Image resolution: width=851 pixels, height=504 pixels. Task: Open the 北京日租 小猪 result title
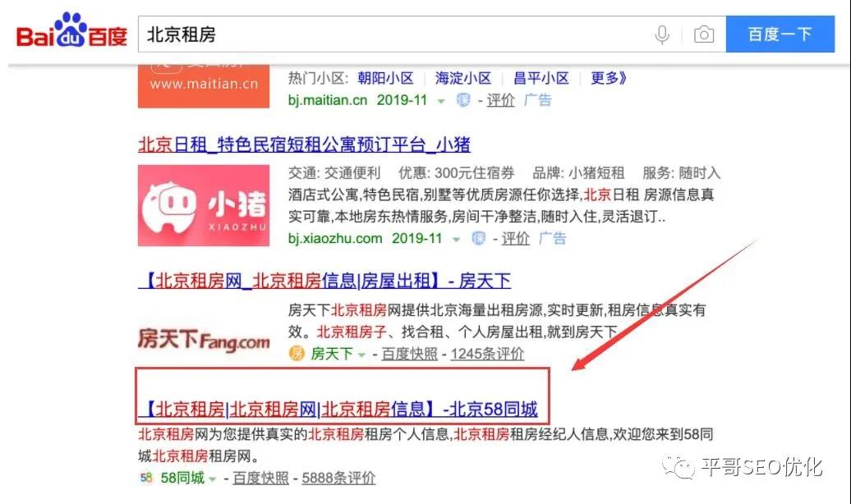click(x=304, y=144)
